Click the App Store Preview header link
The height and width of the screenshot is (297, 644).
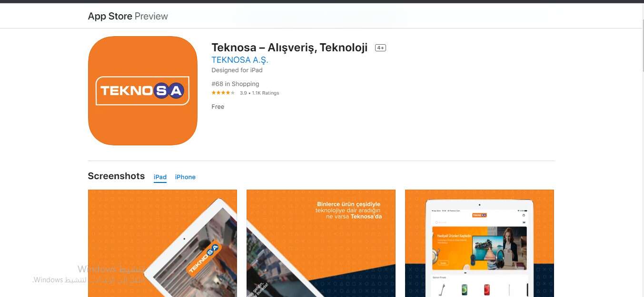click(128, 16)
